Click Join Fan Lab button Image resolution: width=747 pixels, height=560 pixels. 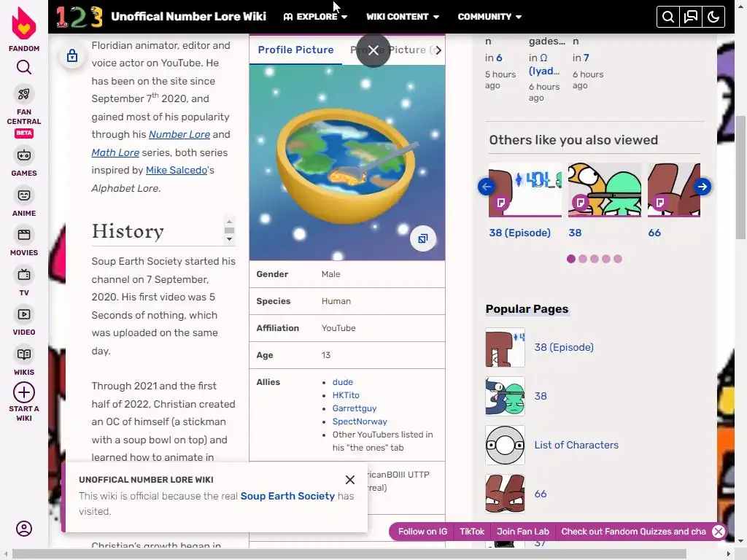[522, 532]
